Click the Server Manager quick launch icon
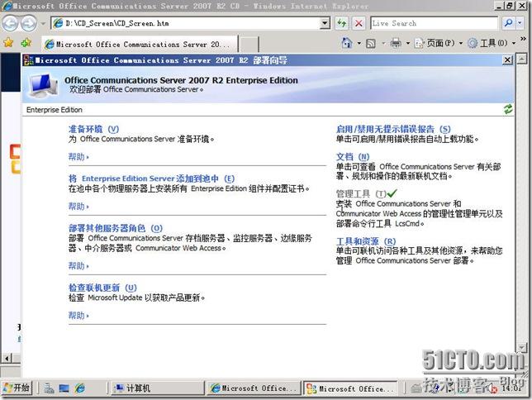The height and width of the screenshot is (400, 532). [x=49, y=388]
